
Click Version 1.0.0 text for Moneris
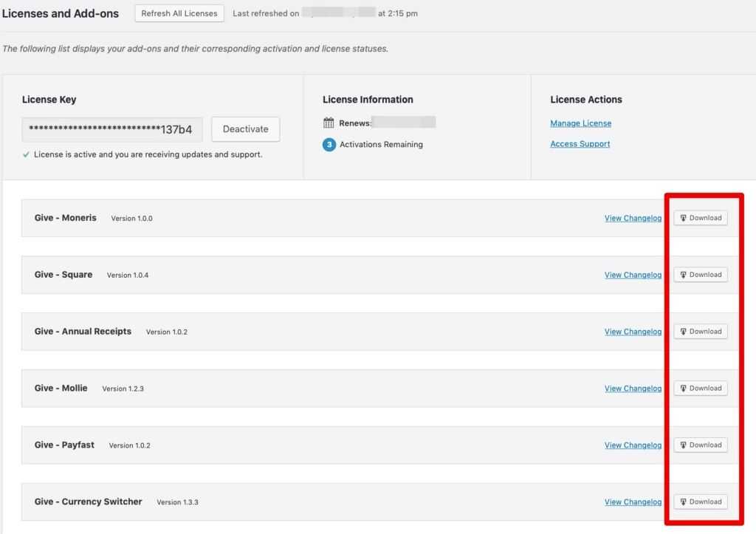tap(131, 219)
